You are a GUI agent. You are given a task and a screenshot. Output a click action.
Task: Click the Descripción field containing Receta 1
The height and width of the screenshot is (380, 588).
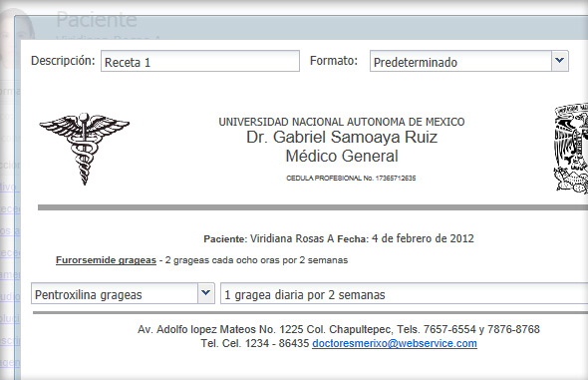pos(200,61)
